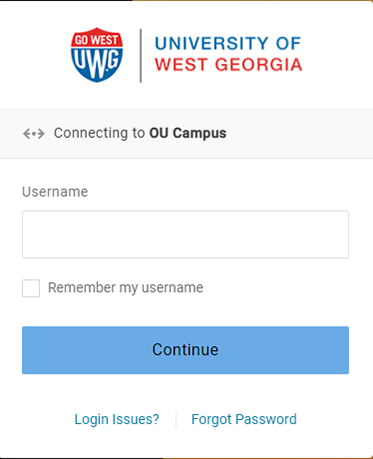373x459 pixels.
Task: Click the Remember my username label text
Action: point(126,288)
